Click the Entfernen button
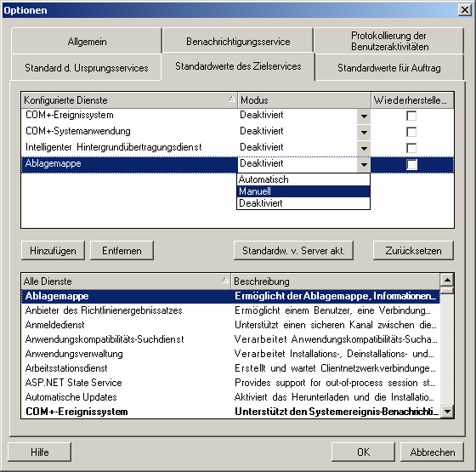 pyautogui.click(x=122, y=251)
